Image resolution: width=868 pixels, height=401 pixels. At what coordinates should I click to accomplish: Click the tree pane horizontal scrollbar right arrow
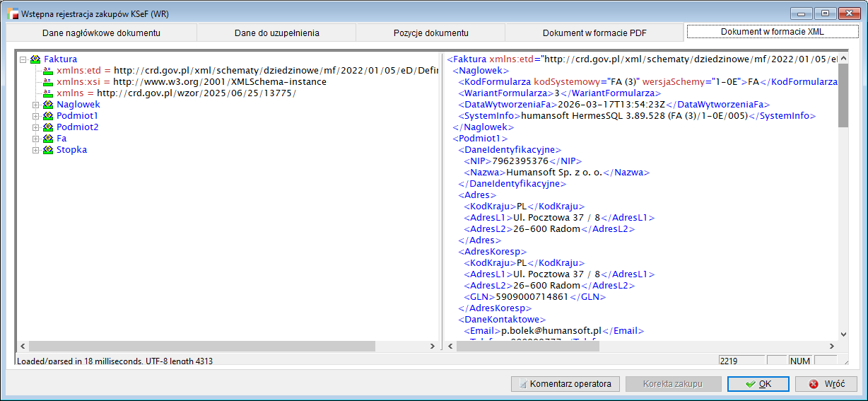point(433,347)
